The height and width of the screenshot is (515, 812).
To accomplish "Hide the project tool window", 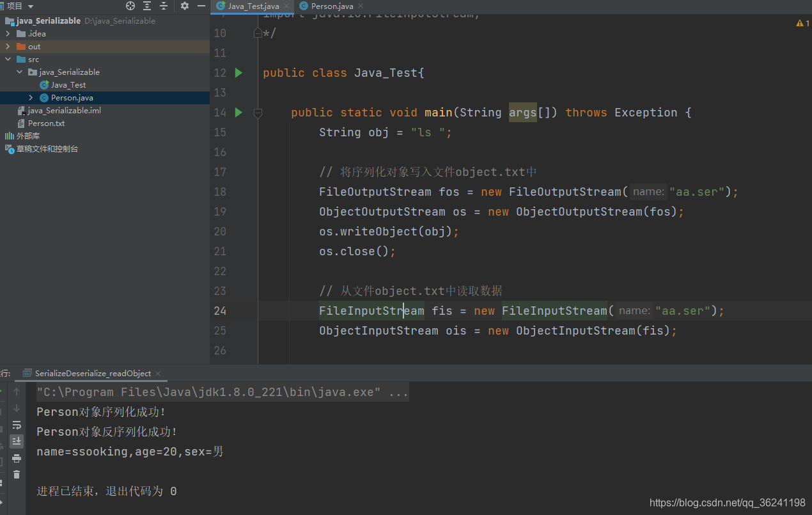I will 201,6.
